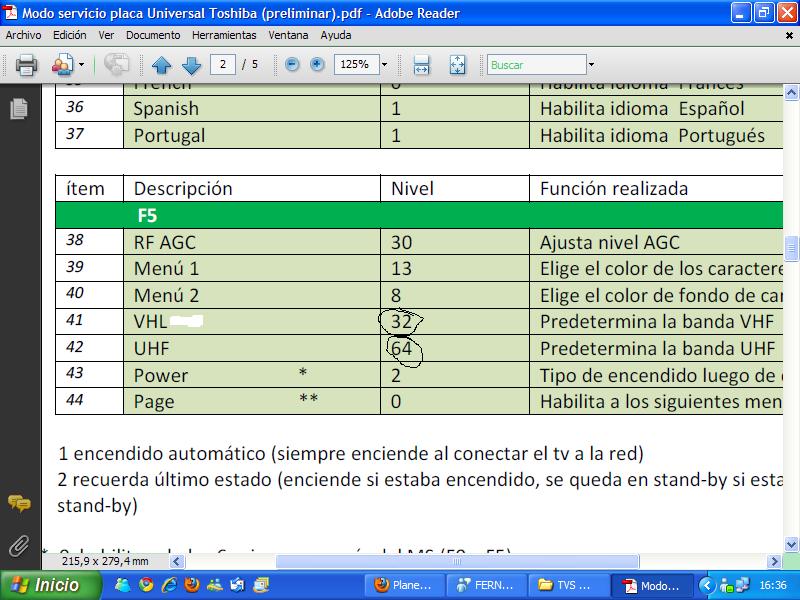
Task: Open the Herramientas menu
Action: [x=224, y=35]
